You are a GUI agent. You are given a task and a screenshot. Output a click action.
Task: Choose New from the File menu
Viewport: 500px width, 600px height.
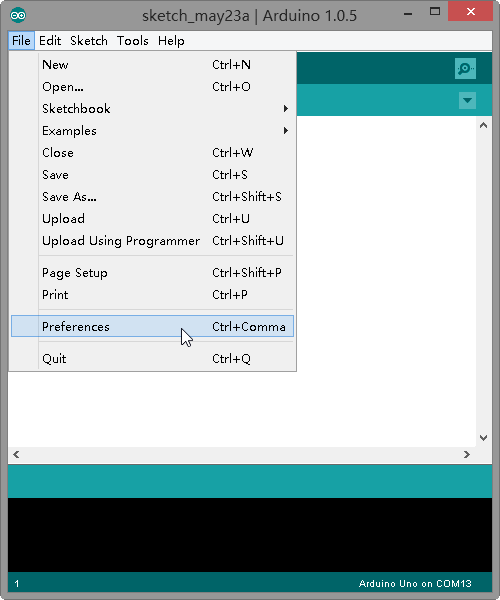point(153,65)
